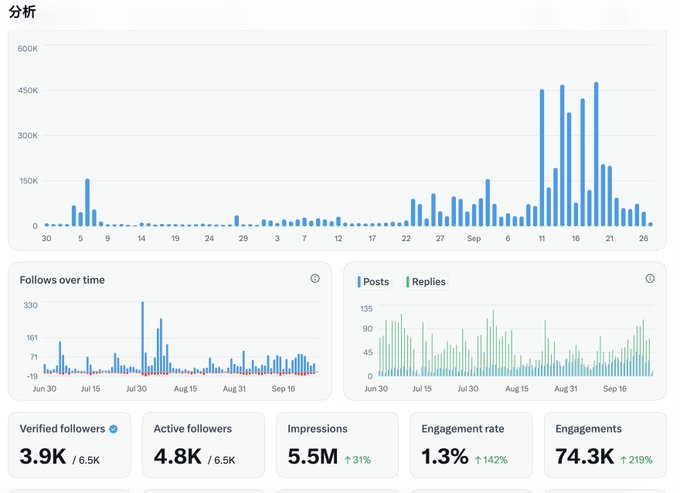This screenshot has width=680, height=493.
Task: Select the Engagements 74.3K card
Action: (x=605, y=445)
